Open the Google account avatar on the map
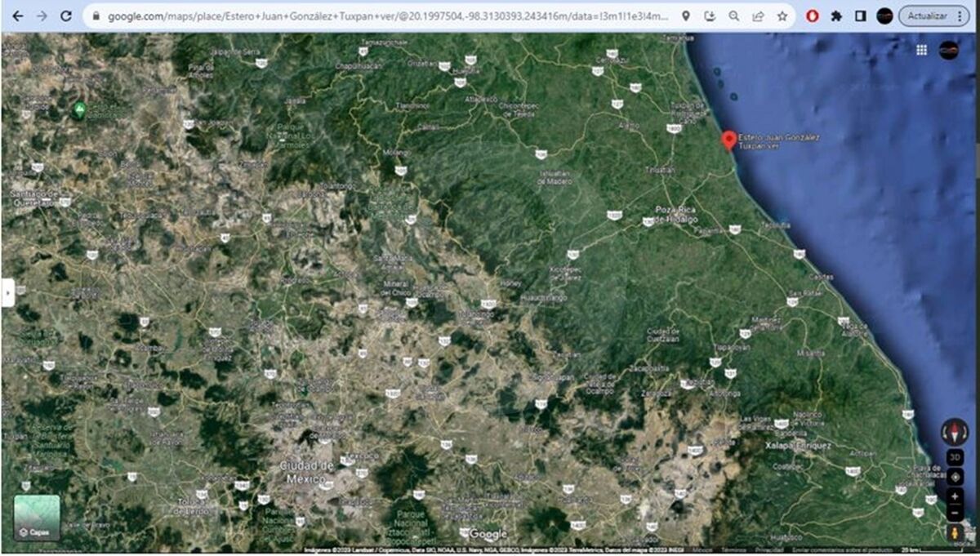The height and width of the screenshot is (556, 980). pyautogui.click(x=948, y=50)
